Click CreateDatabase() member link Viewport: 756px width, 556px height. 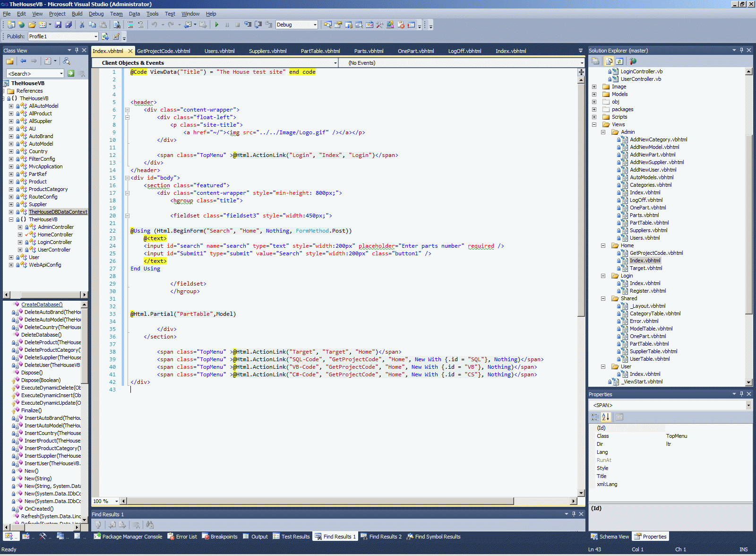pos(42,304)
